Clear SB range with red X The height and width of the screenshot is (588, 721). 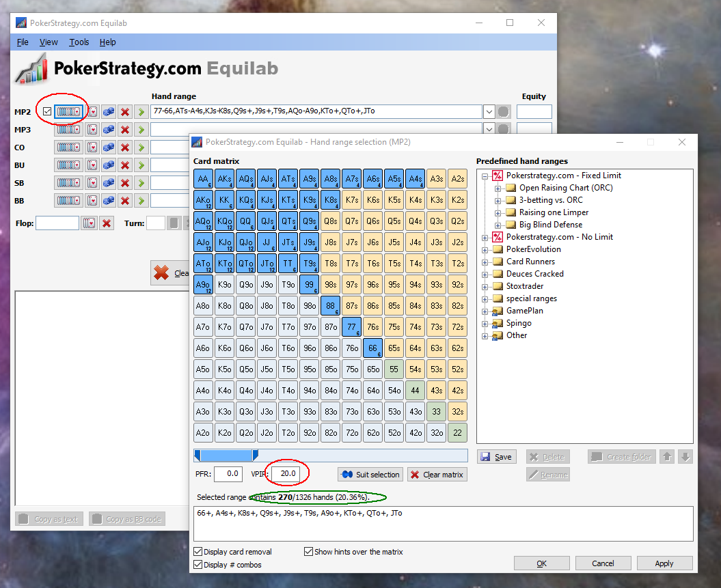tap(124, 183)
